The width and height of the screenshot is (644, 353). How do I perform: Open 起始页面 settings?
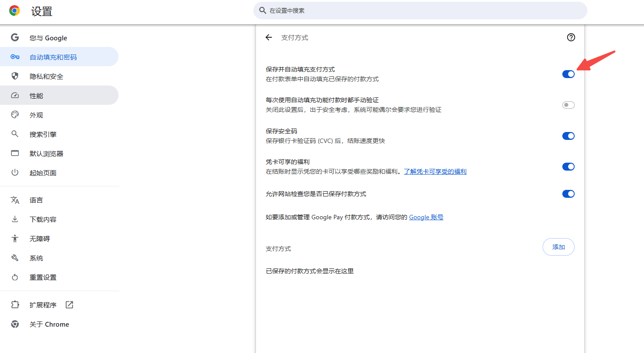point(59,173)
